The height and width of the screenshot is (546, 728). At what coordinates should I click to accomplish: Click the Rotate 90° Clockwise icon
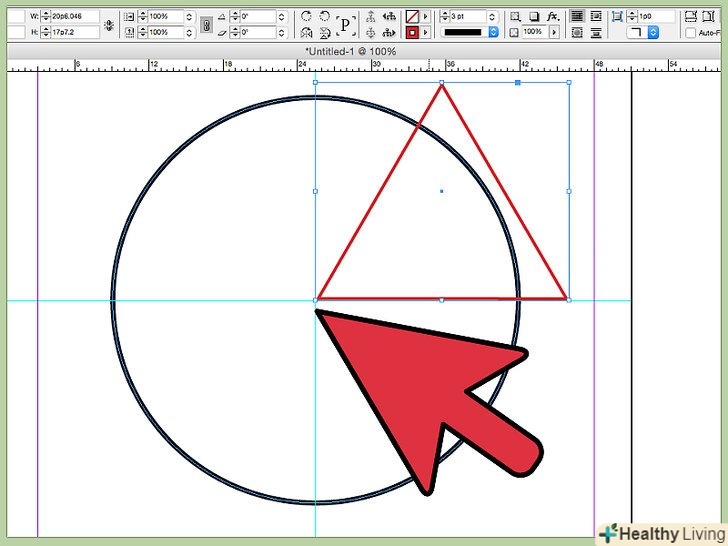coord(306,17)
